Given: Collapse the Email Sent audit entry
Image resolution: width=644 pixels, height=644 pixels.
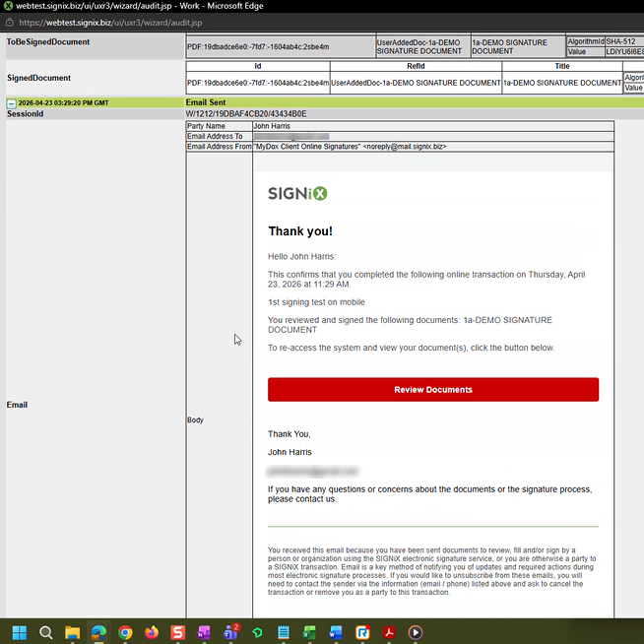Looking at the screenshot, I should (x=11, y=102).
